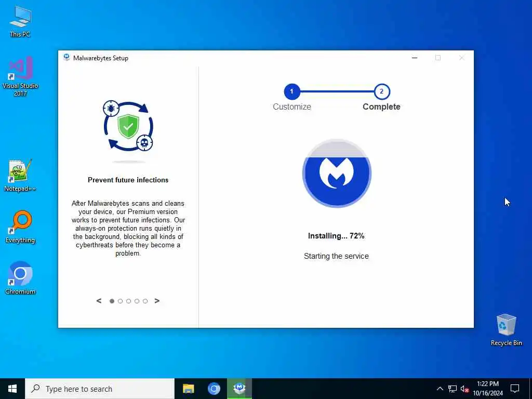Click the Starting the service status
532x399 pixels.
pyautogui.click(x=336, y=256)
